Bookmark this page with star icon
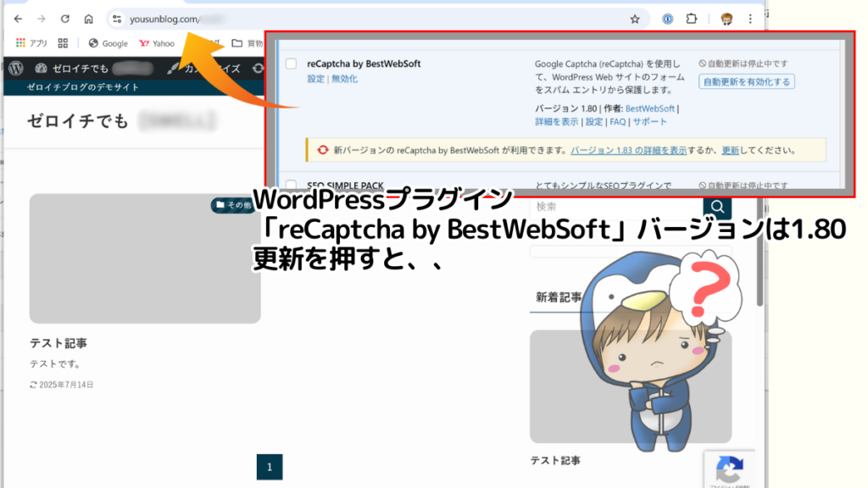This screenshot has height=488, width=868. point(635,19)
